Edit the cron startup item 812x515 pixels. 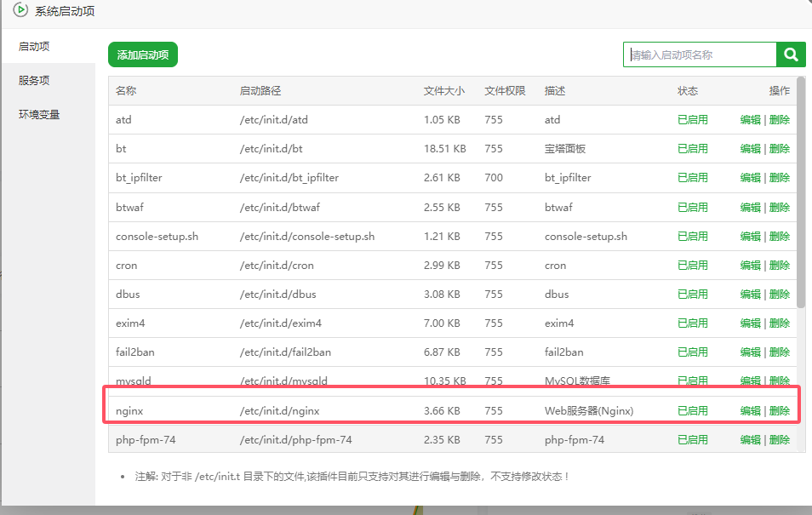pos(750,265)
